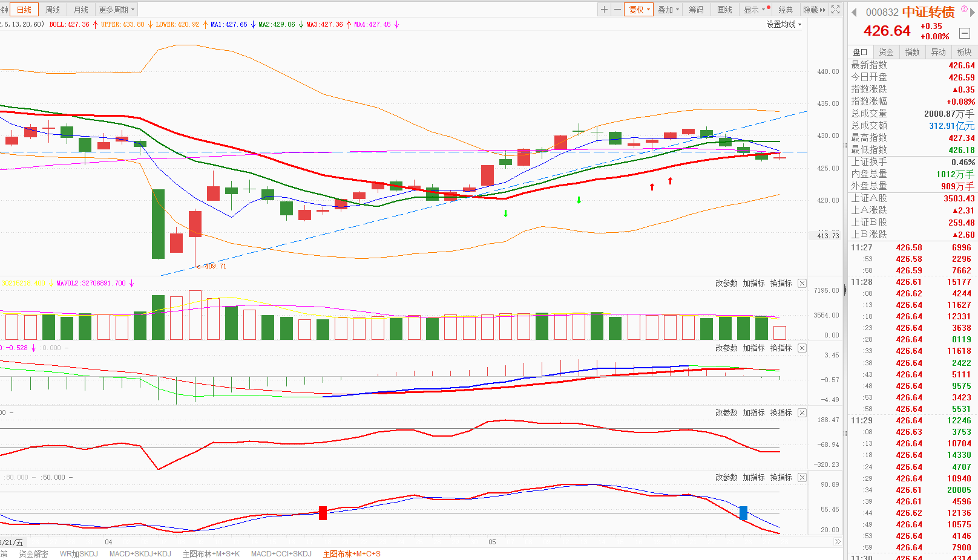The width and height of the screenshot is (978, 560).
Task: Select the 资金解密 indicator template
Action: click(33, 554)
